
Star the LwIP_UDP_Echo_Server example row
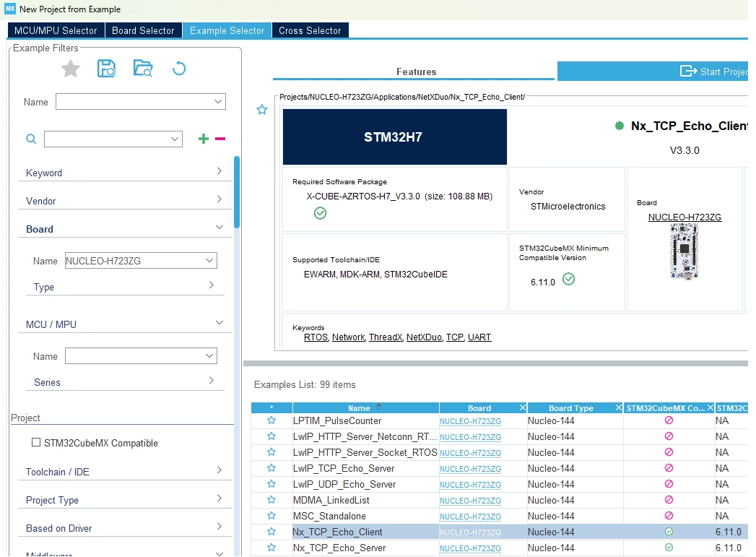[x=271, y=484]
